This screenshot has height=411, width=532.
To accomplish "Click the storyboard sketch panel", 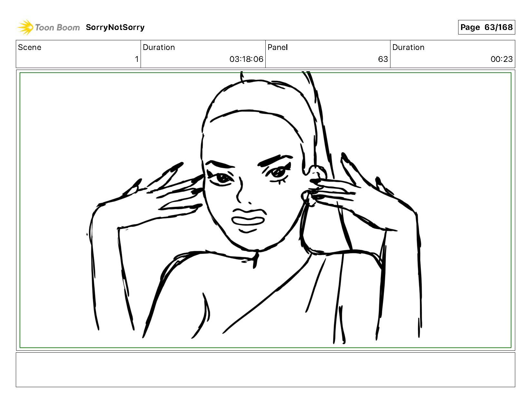I will point(265,210).
